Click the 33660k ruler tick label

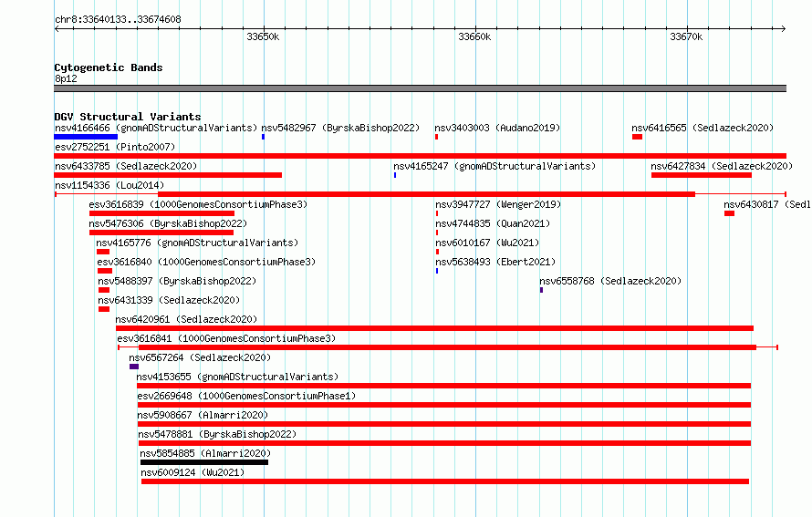474,36
